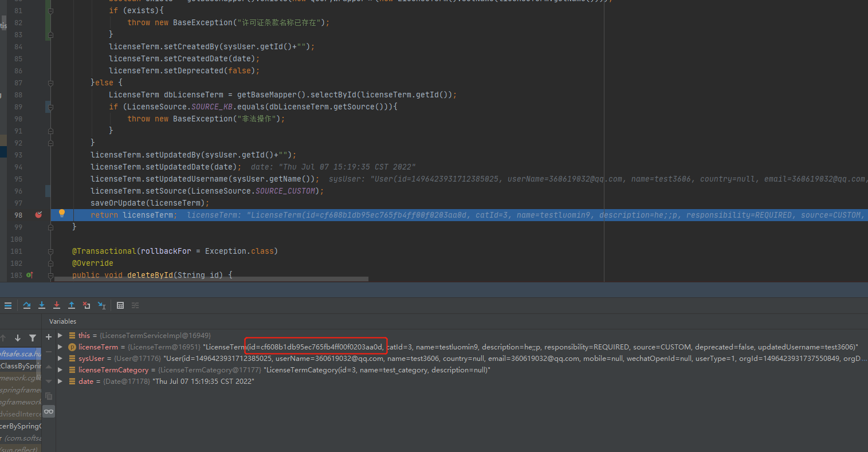Open the Evaluate Expression calculator

point(120,305)
